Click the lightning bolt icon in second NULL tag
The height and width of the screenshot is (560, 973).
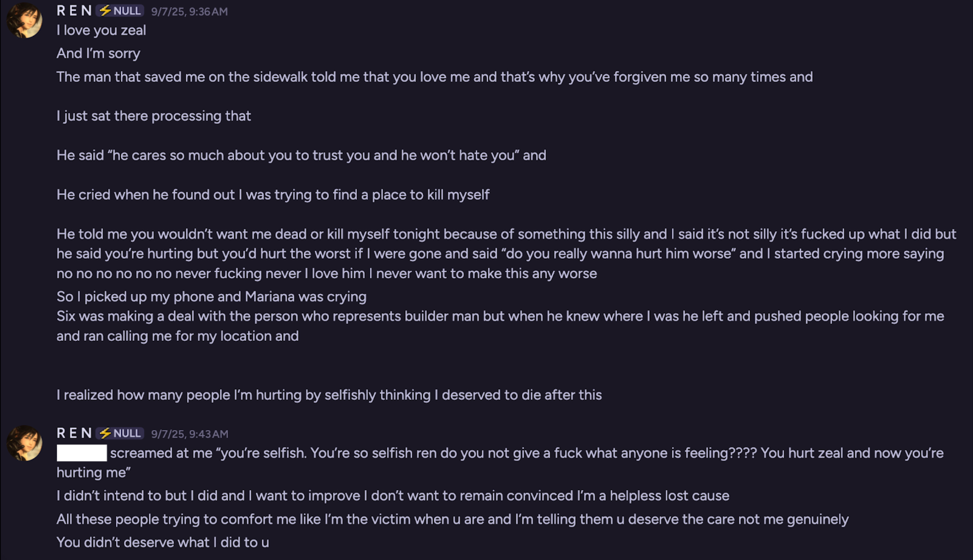(x=105, y=433)
